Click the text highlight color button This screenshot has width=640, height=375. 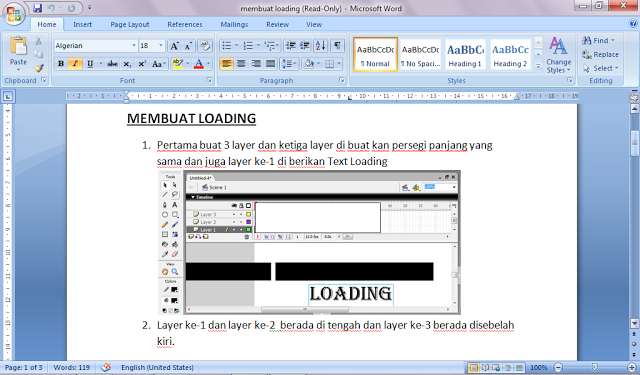point(178,64)
